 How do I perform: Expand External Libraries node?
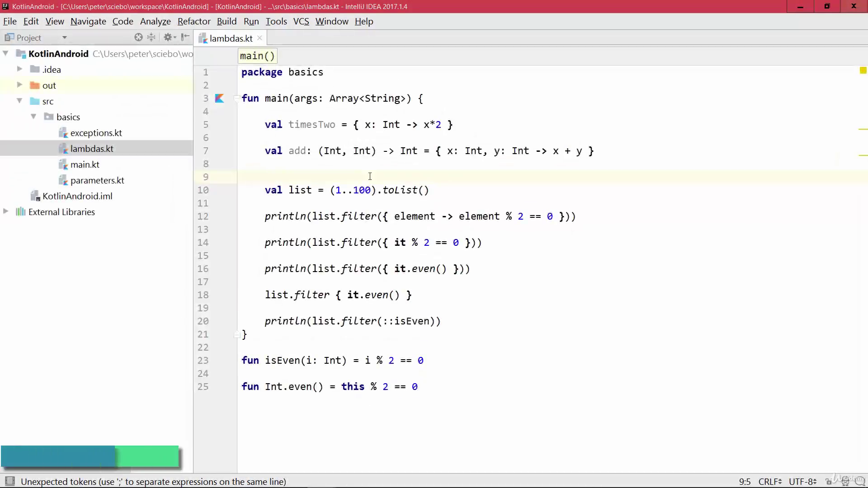pos(5,211)
